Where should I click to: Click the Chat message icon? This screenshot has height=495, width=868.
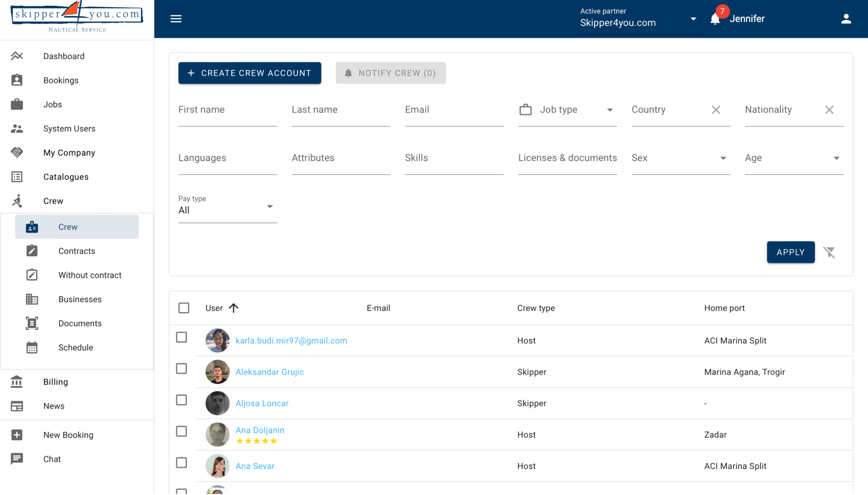tap(17, 459)
